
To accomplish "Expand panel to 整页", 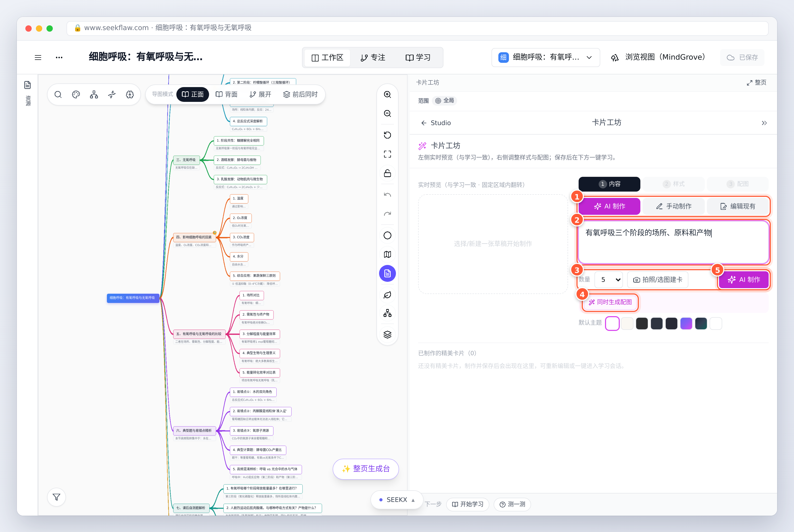I will (x=756, y=82).
